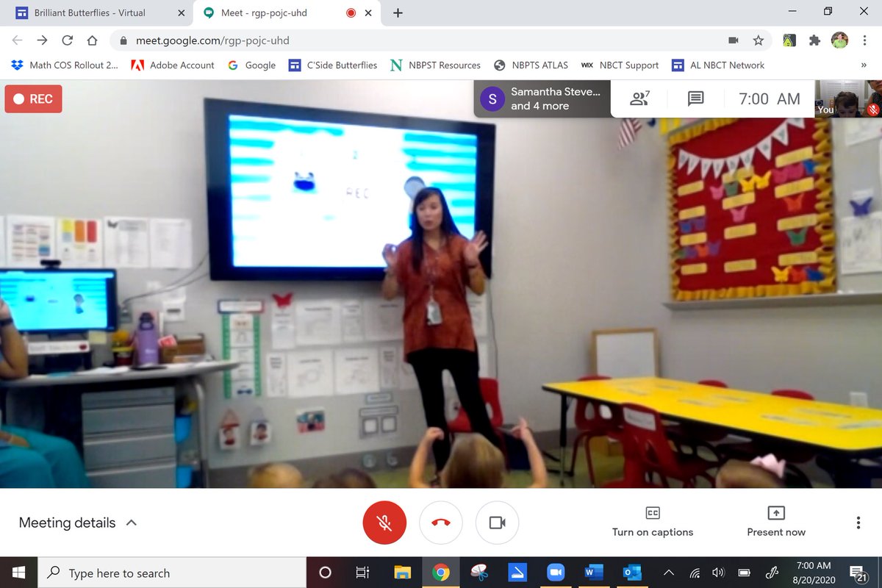The width and height of the screenshot is (882, 588).
Task: Click the taskbar search box
Action: coord(171,573)
